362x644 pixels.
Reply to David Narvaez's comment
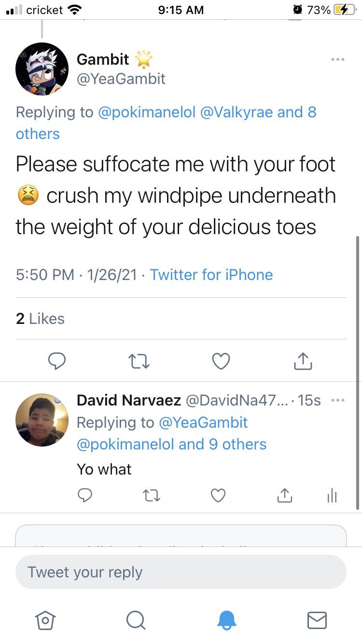point(85,495)
